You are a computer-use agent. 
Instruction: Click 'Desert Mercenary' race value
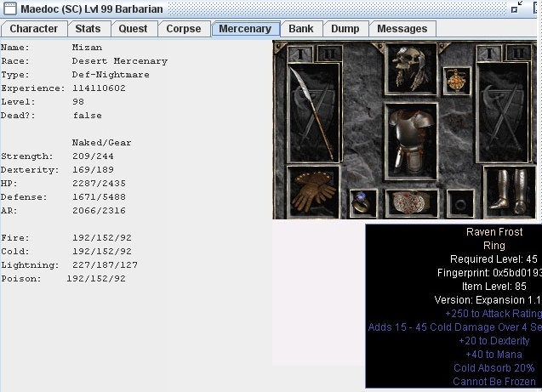click(120, 61)
